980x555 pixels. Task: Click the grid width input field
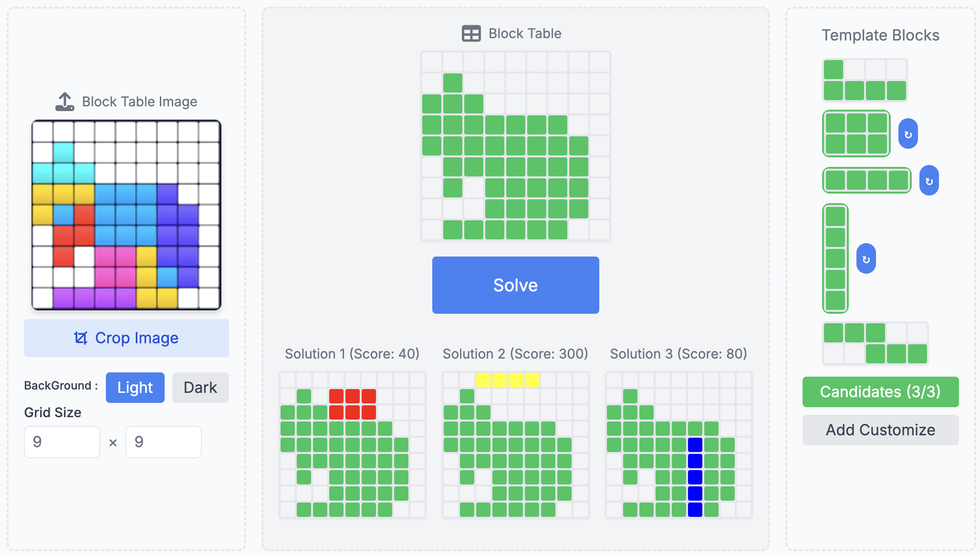click(x=62, y=442)
